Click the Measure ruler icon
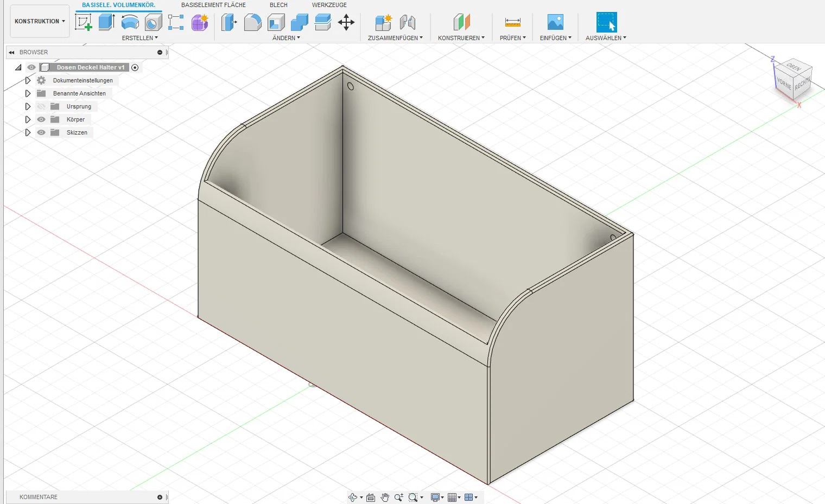 tap(512, 22)
